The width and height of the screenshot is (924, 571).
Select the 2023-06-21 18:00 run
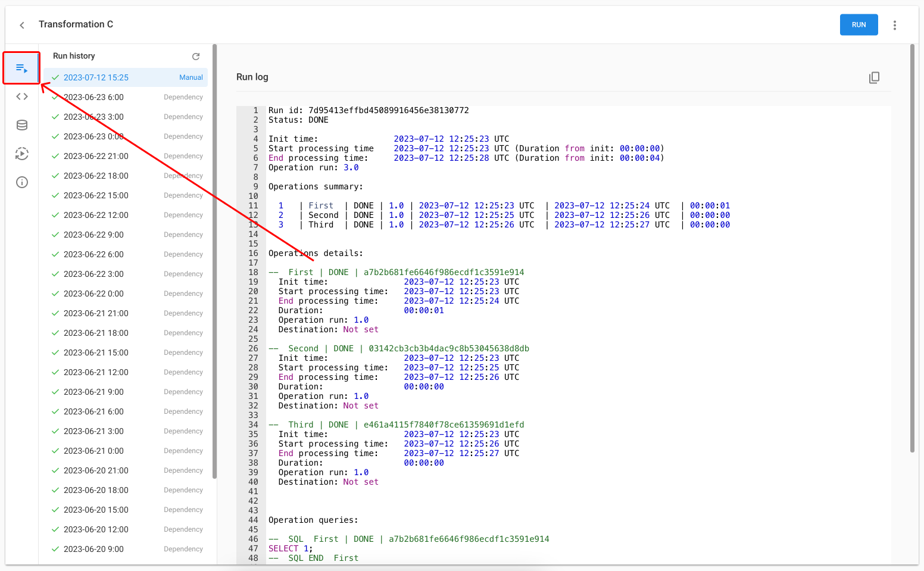[126, 333]
